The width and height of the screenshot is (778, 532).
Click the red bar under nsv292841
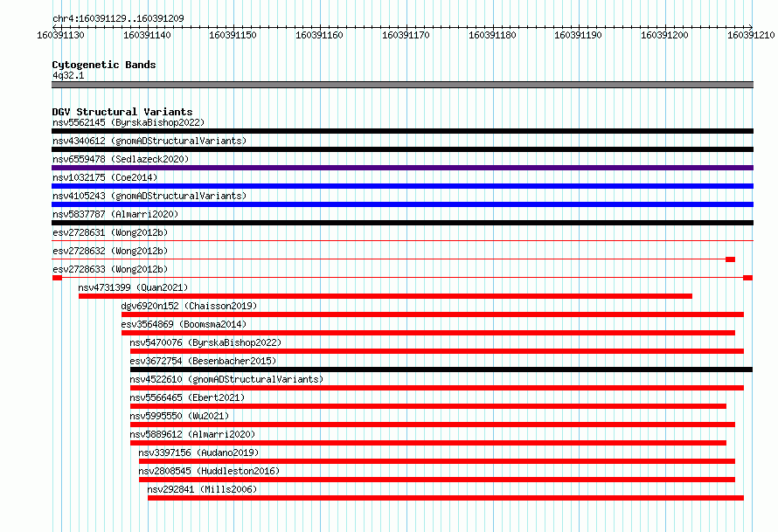(x=446, y=498)
